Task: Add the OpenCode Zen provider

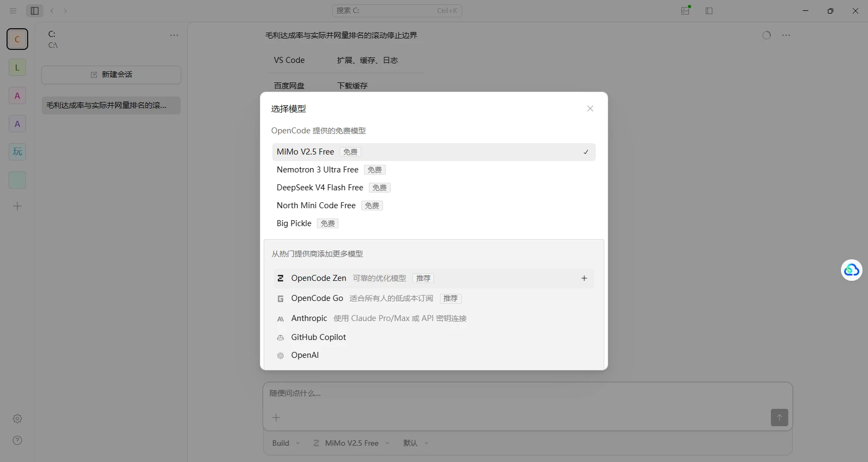Action: 434,278
